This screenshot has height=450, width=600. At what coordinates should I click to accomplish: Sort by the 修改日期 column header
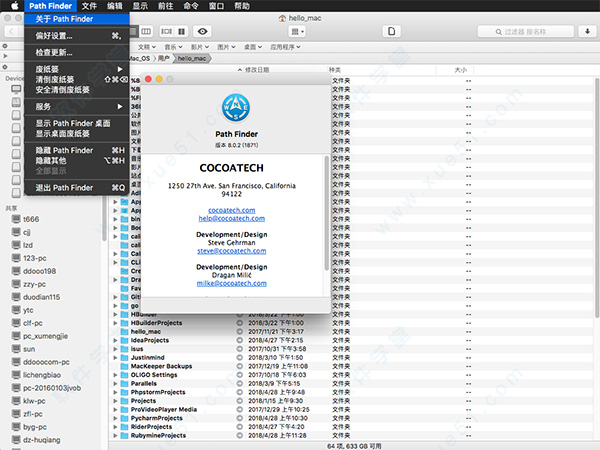[x=257, y=70]
